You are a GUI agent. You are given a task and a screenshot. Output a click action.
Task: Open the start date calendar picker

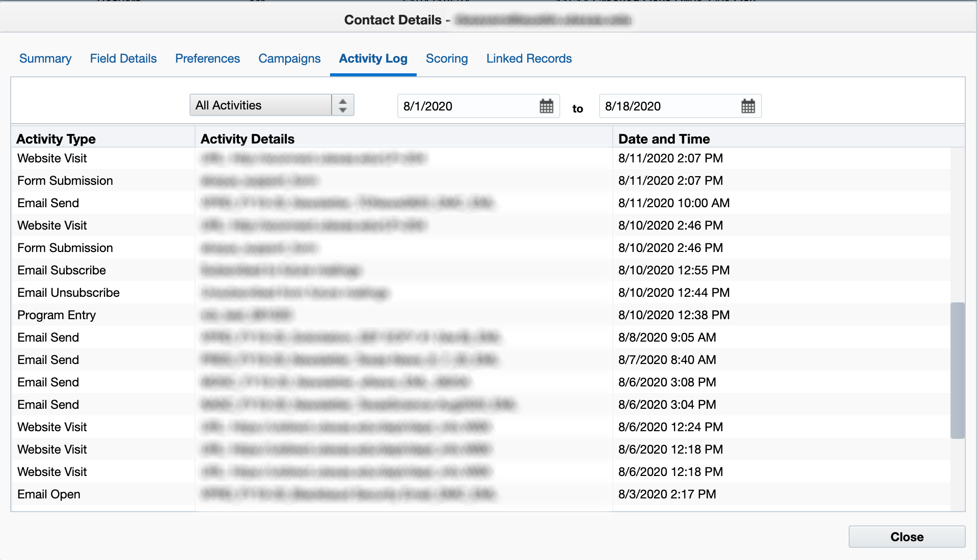coord(547,106)
